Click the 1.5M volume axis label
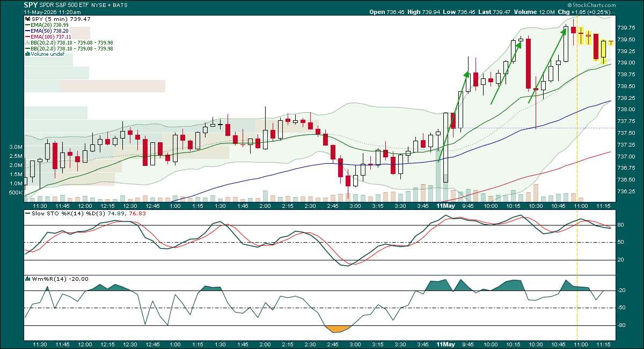This screenshot has width=644, height=349. pyautogui.click(x=16, y=174)
